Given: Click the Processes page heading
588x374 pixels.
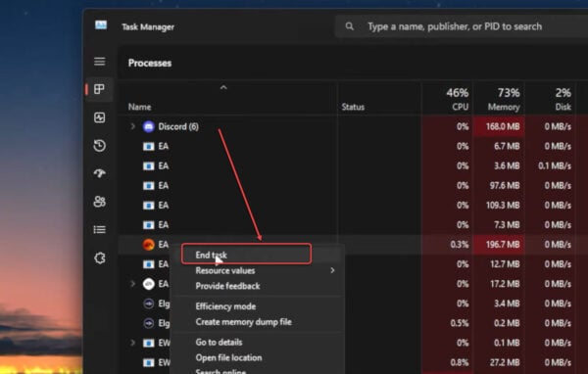Looking at the screenshot, I should point(150,63).
